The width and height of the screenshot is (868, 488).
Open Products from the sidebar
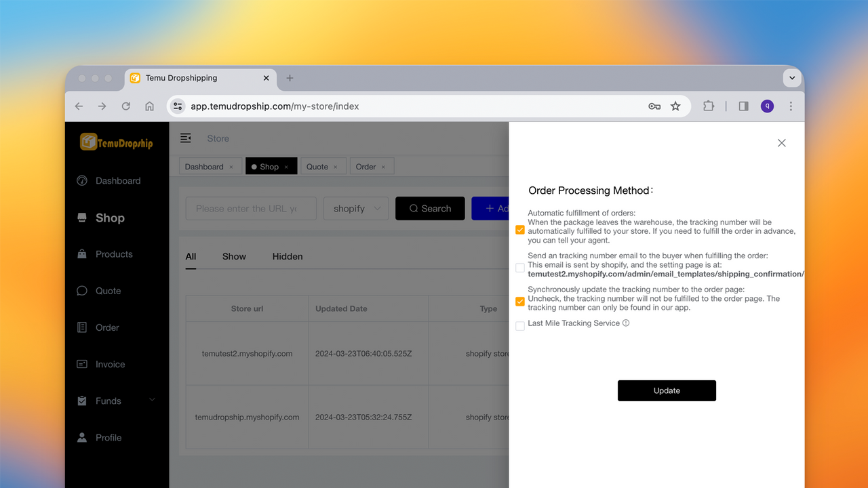pyautogui.click(x=114, y=254)
